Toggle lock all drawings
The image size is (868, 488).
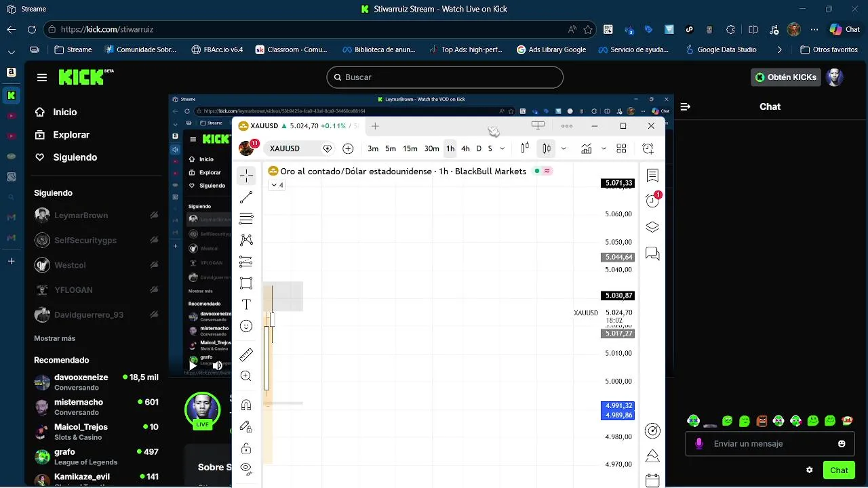pyautogui.click(x=246, y=448)
